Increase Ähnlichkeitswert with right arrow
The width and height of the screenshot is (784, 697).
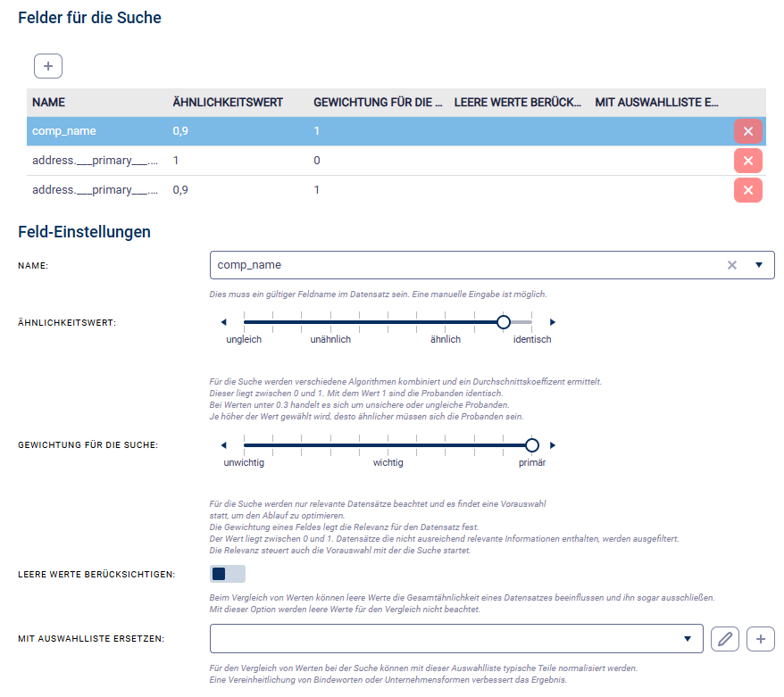pos(553,322)
